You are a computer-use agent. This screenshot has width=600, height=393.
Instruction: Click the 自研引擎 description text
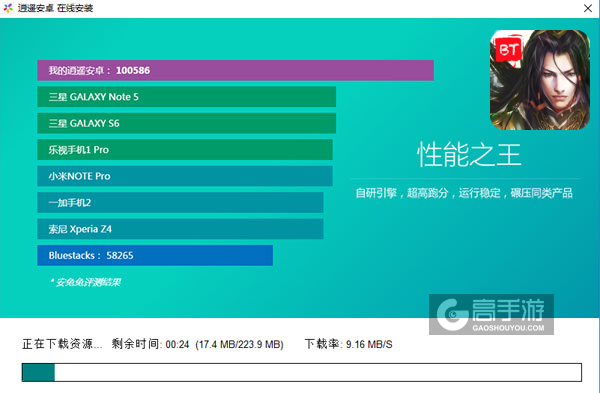click(x=464, y=193)
